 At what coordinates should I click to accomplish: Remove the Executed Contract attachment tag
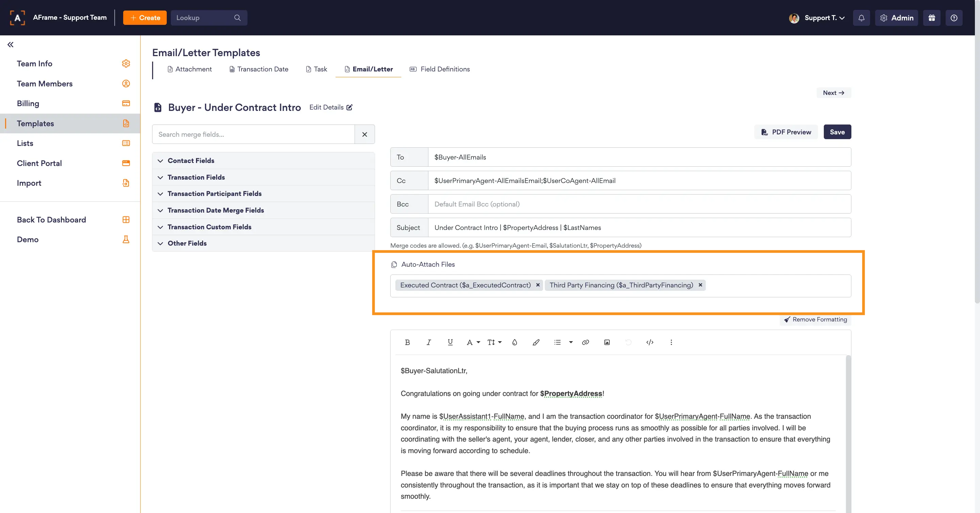[x=538, y=285]
